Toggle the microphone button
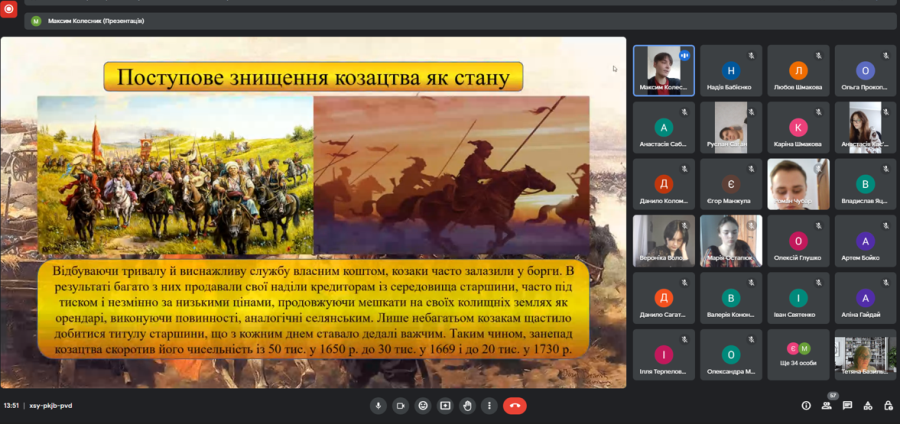900x424 pixels. point(378,406)
